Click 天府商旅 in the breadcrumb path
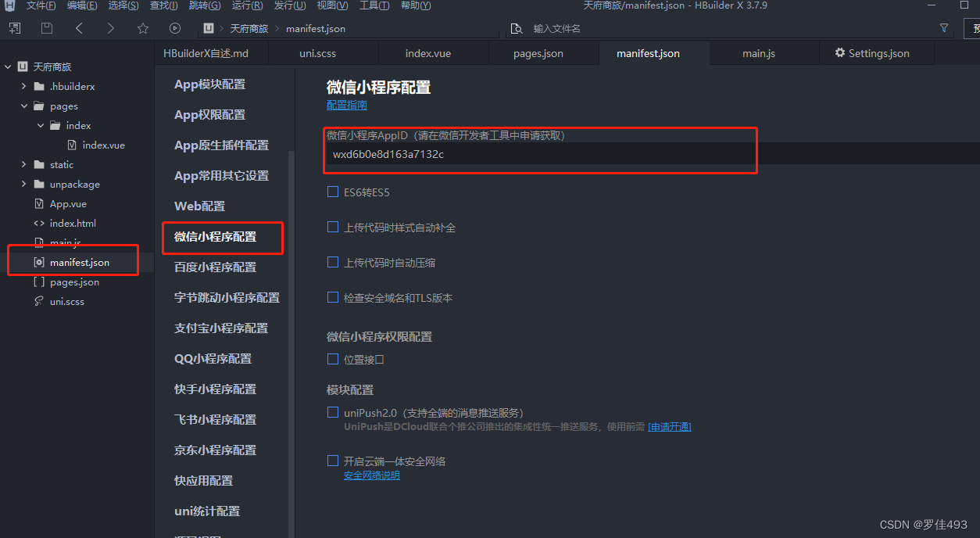 coord(249,28)
